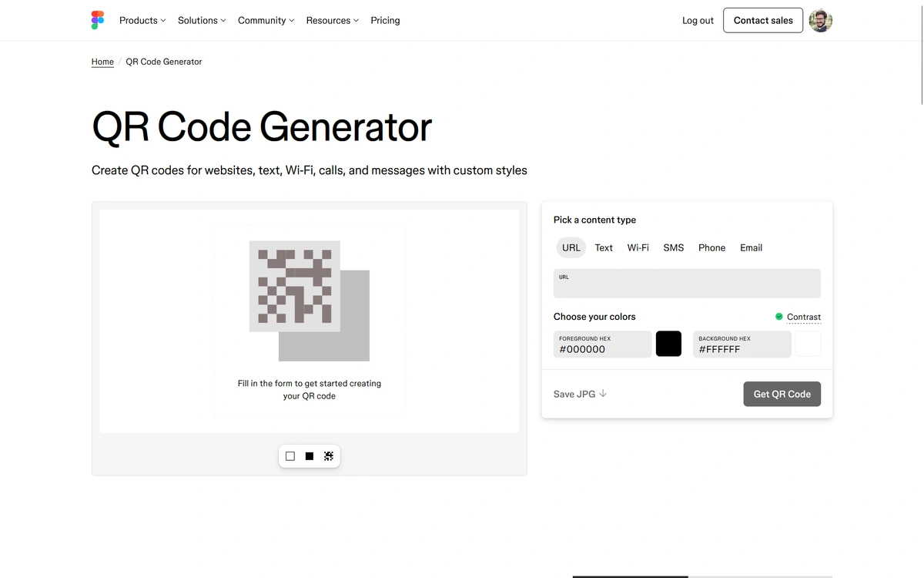Click the green contrast status dot
The image size is (924, 578).
[x=779, y=317]
